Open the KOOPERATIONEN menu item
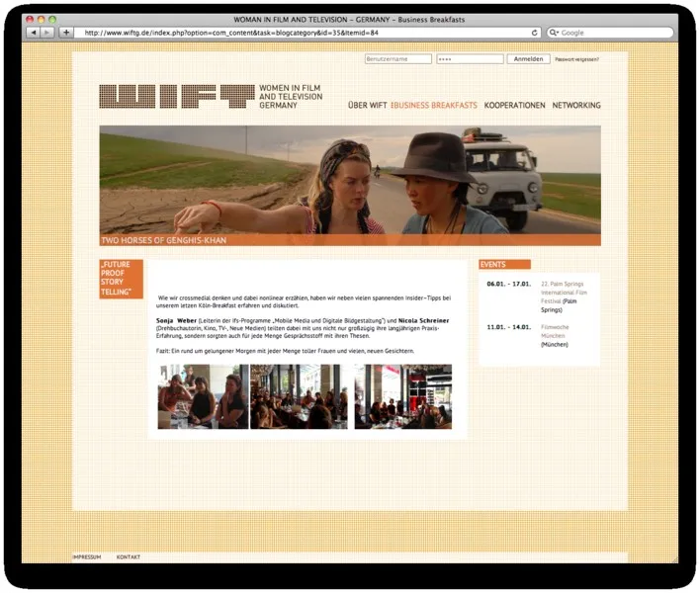 pos(514,106)
